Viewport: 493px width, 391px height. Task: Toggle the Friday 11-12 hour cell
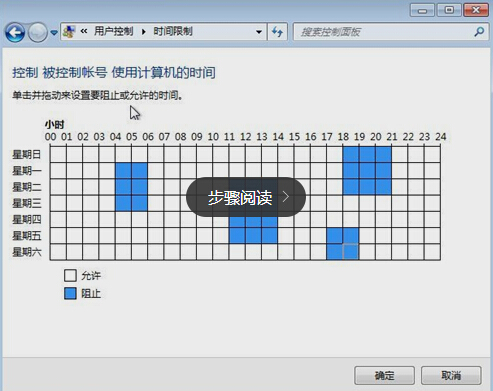click(237, 236)
